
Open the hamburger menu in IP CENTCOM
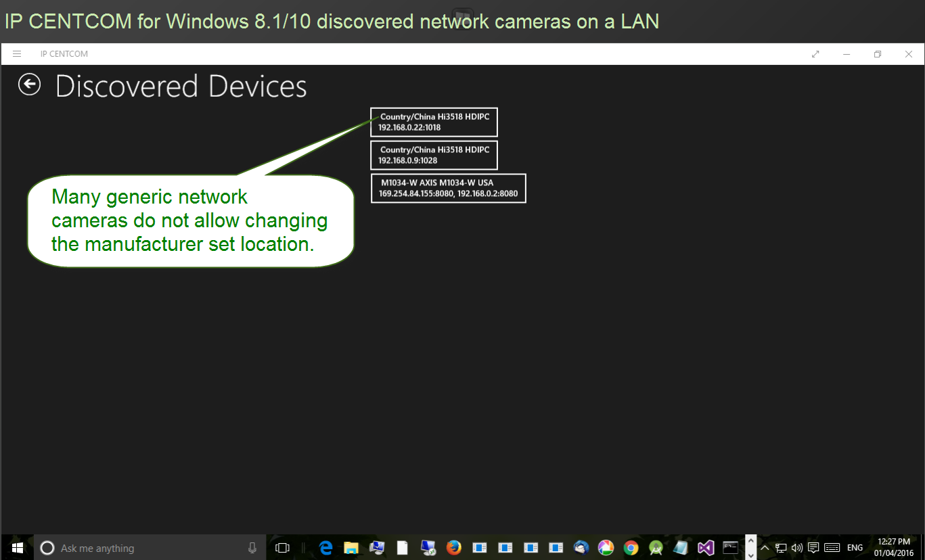click(x=17, y=54)
